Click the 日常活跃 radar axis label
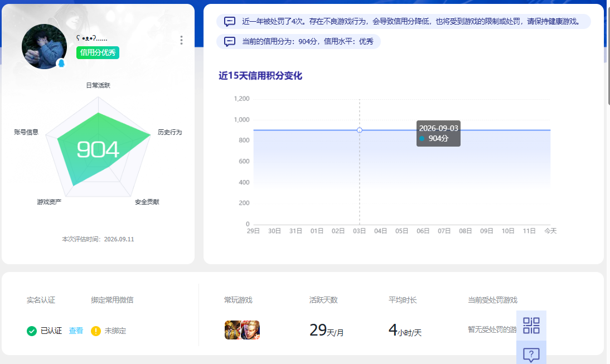This screenshot has width=610, height=364. tap(98, 85)
